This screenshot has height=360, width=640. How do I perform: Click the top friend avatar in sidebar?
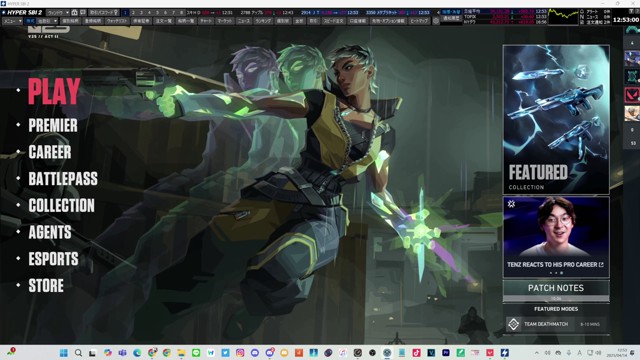tap(632, 58)
